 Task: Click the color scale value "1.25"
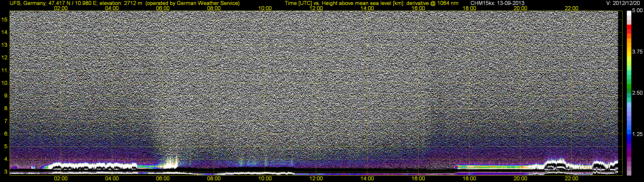click(637, 134)
